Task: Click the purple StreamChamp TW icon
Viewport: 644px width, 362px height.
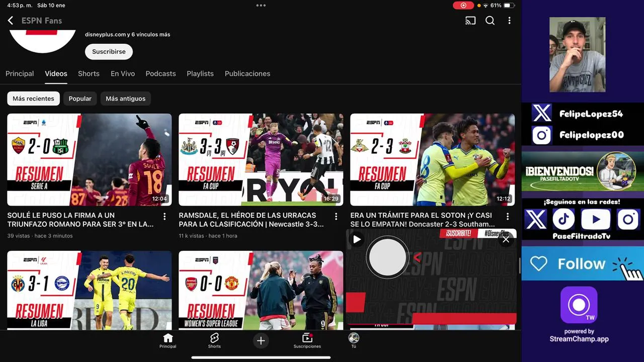Action: coord(579,305)
